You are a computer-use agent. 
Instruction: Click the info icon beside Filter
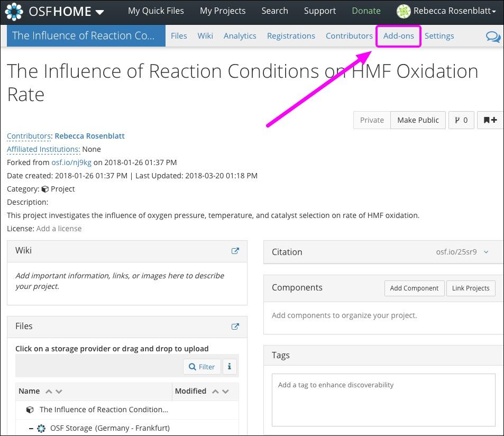230,366
